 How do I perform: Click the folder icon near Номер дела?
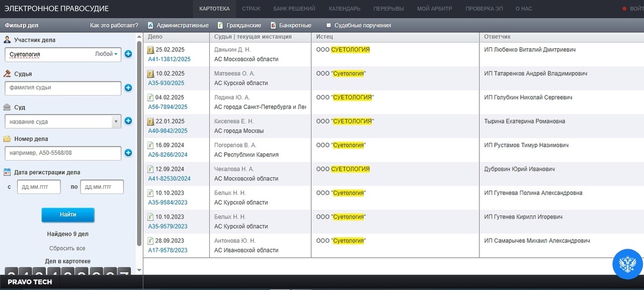7,139
